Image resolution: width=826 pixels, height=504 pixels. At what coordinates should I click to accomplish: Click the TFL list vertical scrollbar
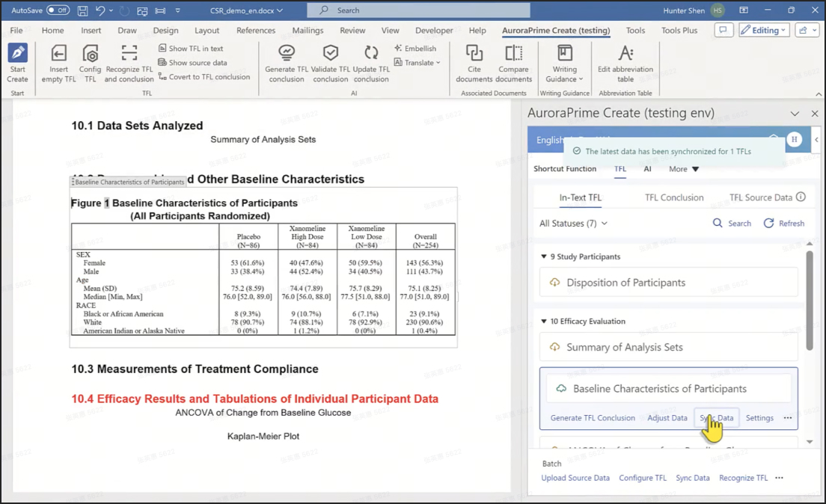coord(810,300)
